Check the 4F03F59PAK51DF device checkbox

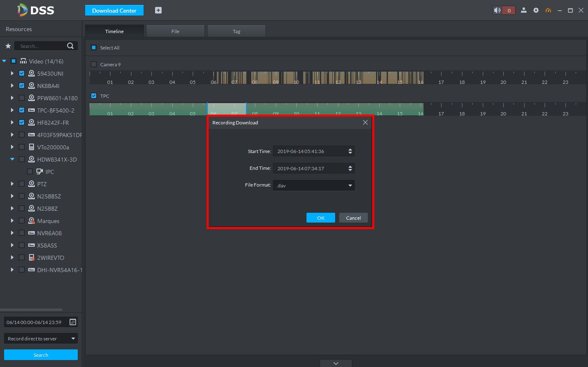point(22,135)
